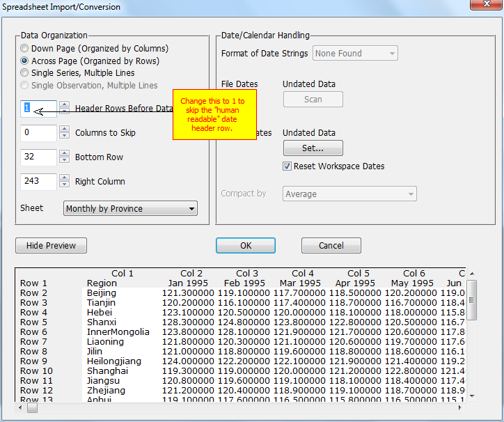
Task: Increase Header Rows Before Data spinner
Action: pos(64,104)
